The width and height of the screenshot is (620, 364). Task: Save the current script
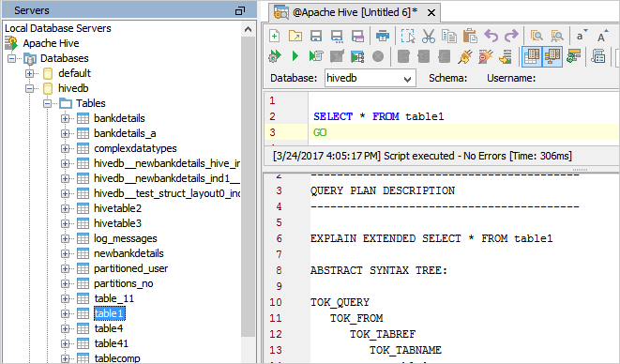click(316, 36)
